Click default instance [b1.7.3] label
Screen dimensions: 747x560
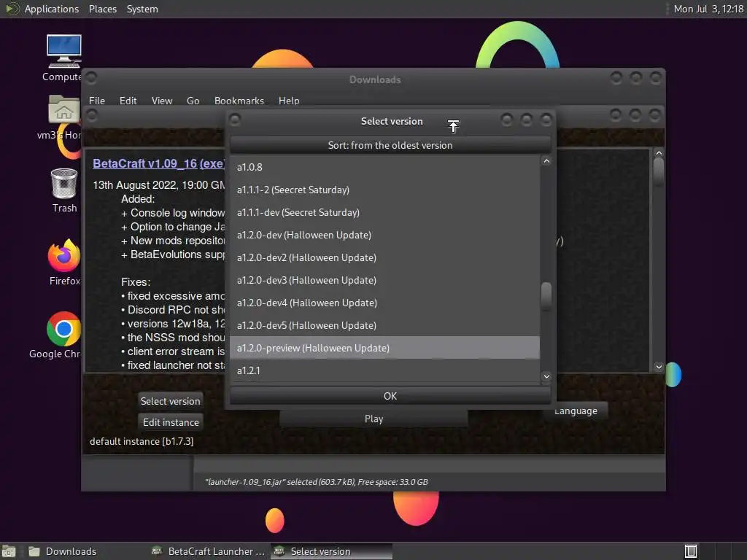pos(142,441)
